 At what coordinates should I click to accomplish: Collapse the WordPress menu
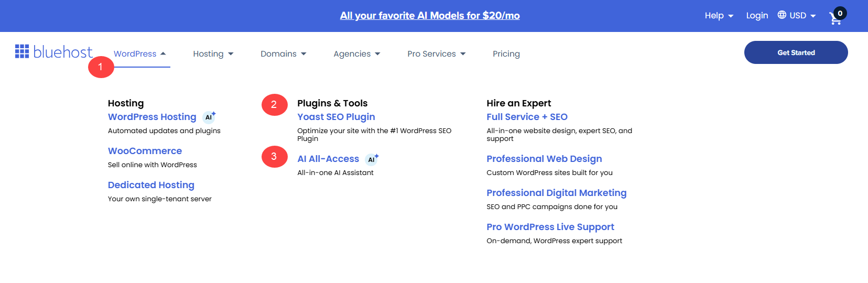[x=140, y=54]
